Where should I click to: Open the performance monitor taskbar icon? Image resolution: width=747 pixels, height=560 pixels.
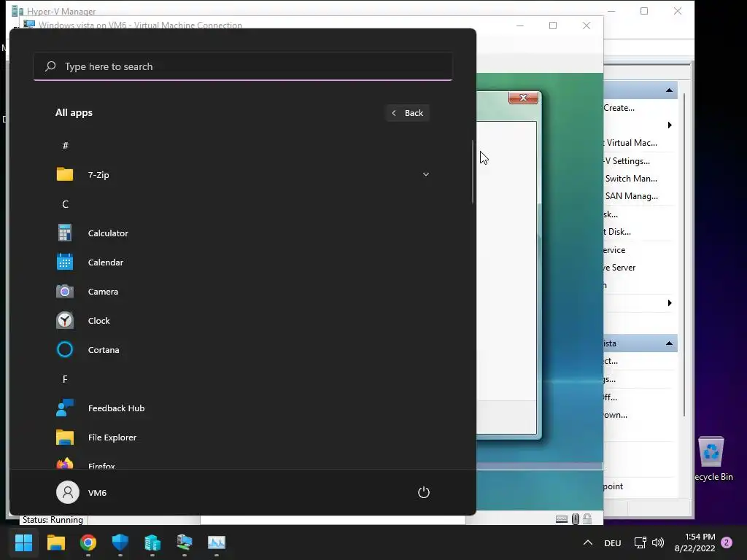216,542
